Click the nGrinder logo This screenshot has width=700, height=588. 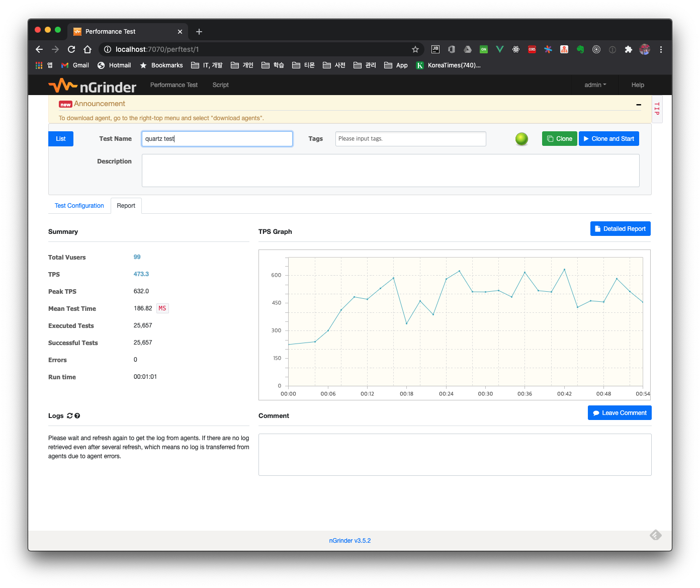point(93,86)
